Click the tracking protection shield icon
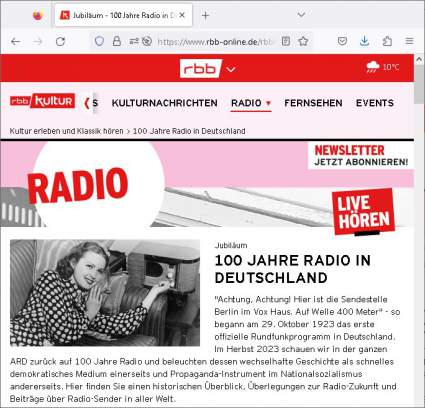Image resolution: width=425 pixels, height=408 pixels. coord(99,42)
